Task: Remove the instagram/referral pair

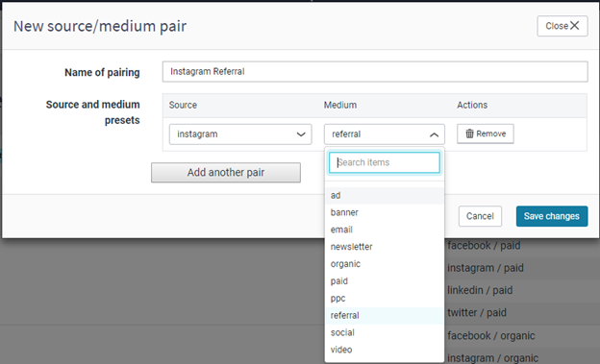Action: (x=486, y=133)
